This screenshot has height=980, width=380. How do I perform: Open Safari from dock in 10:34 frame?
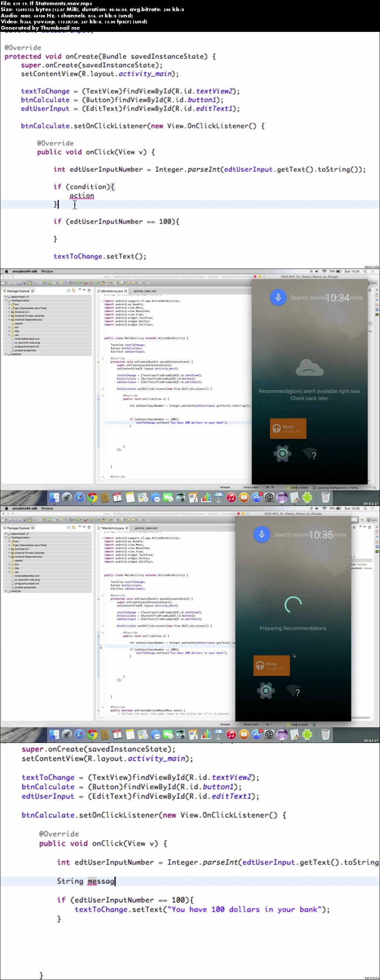pyautogui.click(x=79, y=497)
